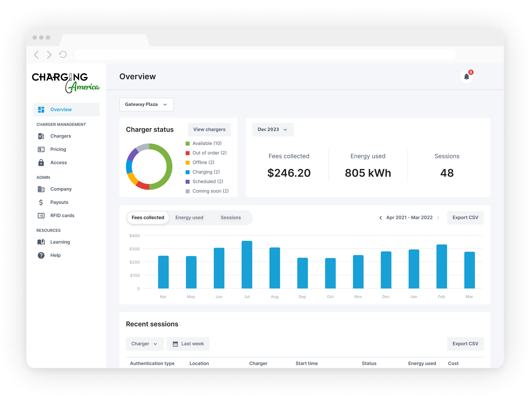Click the Overview dashboard icon in sidebar
Screen dimensions: 532x398
(x=41, y=109)
